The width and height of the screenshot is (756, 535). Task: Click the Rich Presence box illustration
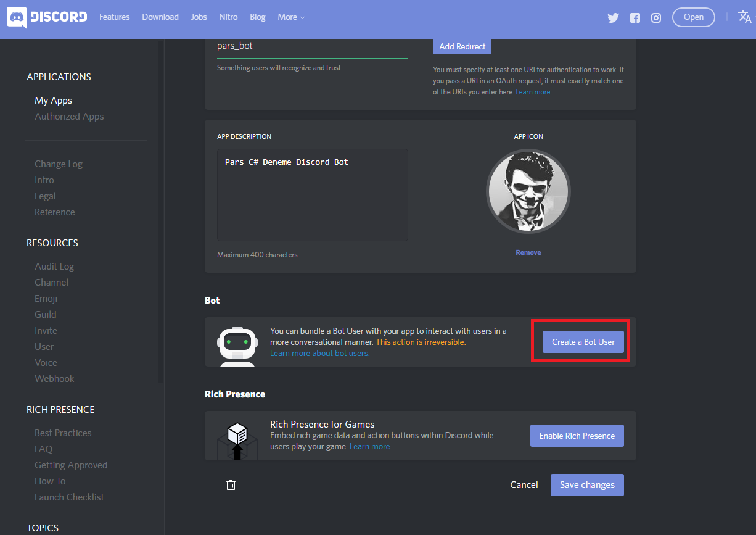237,441
